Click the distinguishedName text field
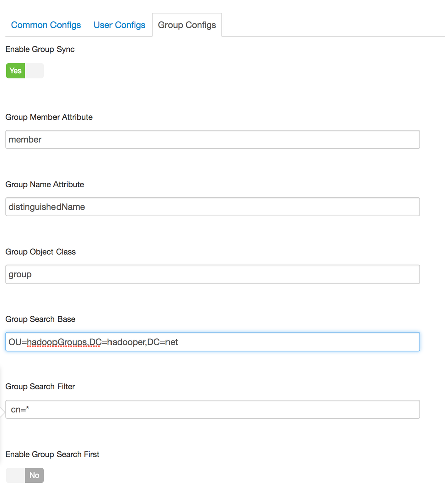 coord(212,207)
